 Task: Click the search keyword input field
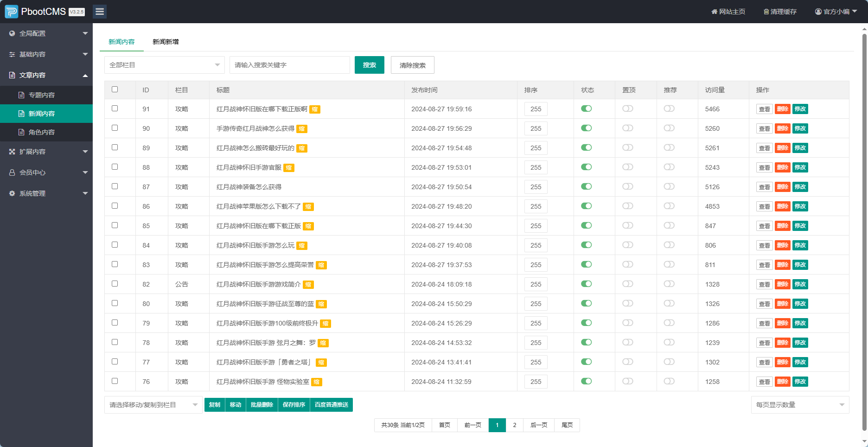pyautogui.click(x=290, y=65)
